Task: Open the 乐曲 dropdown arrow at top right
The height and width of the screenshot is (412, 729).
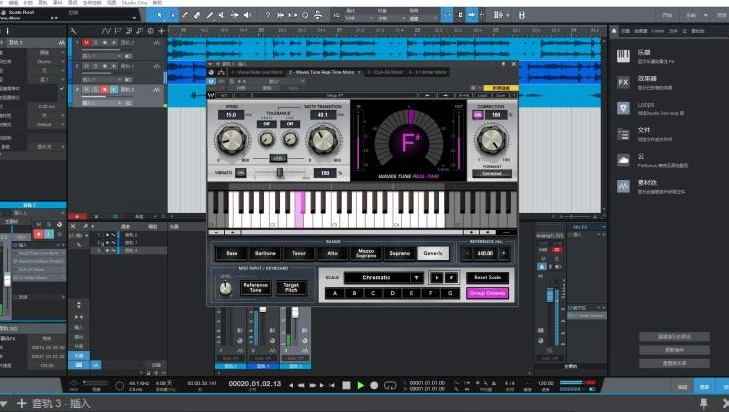Action: pos(706,15)
